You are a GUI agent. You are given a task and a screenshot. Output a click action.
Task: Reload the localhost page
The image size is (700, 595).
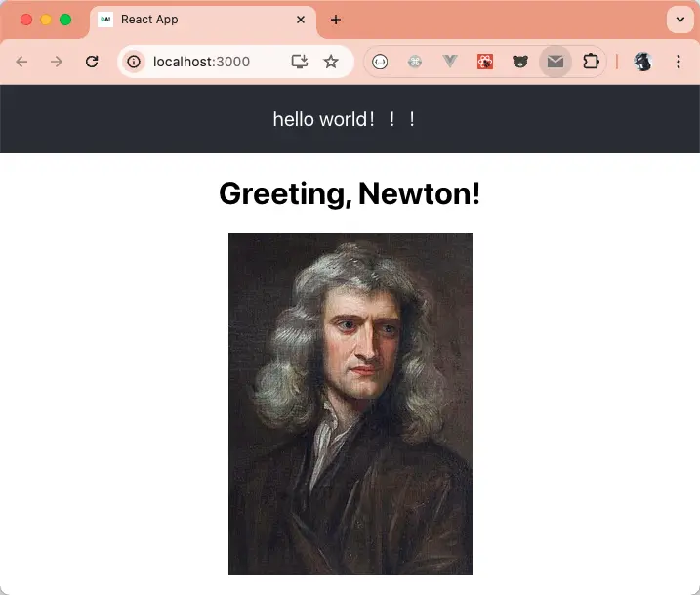(92, 62)
